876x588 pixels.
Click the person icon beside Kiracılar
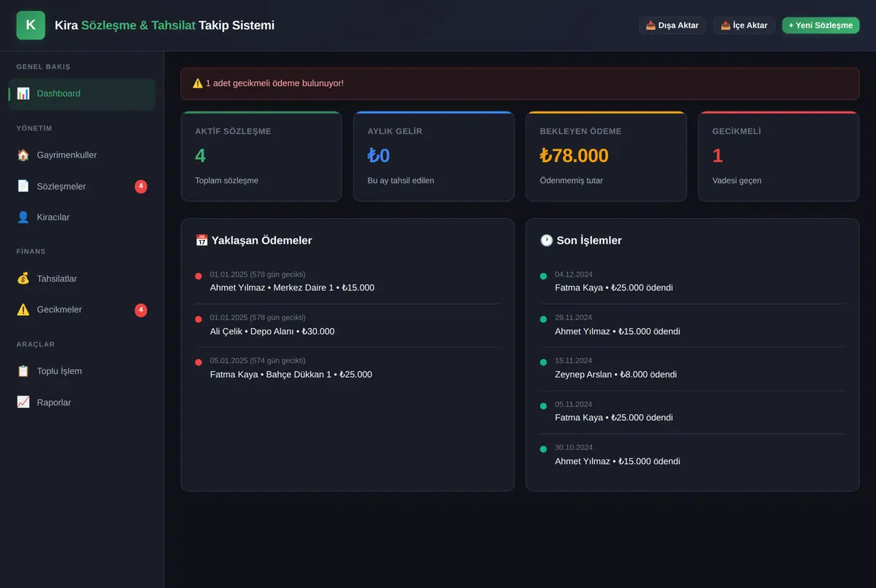pyautogui.click(x=23, y=217)
